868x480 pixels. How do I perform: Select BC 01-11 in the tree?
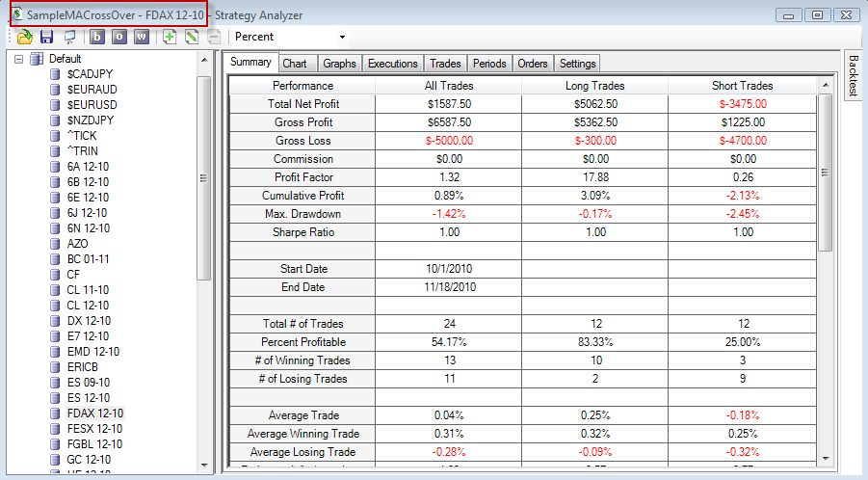pyautogui.click(x=88, y=259)
